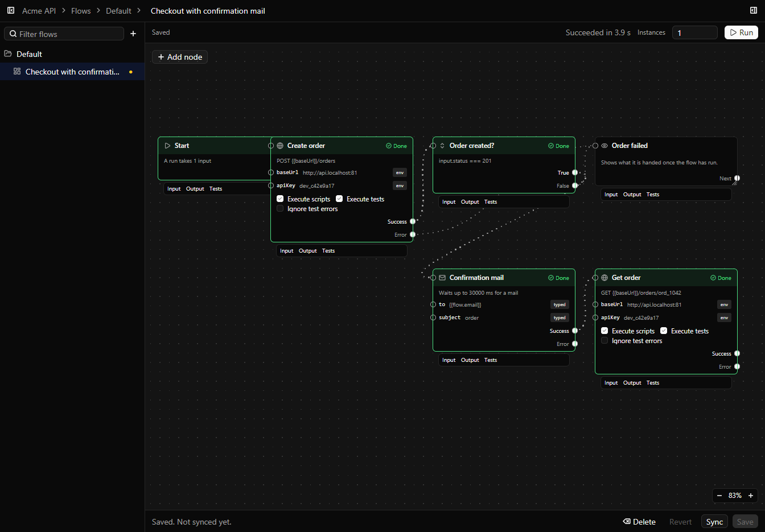This screenshot has width=765, height=532.
Task: Click the Done status on Get order
Action: pyautogui.click(x=721, y=278)
